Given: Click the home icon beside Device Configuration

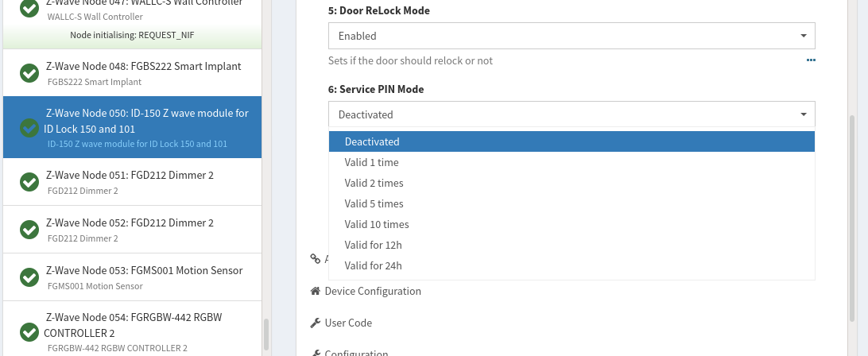Looking at the screenshot, I should coord(316,291).
